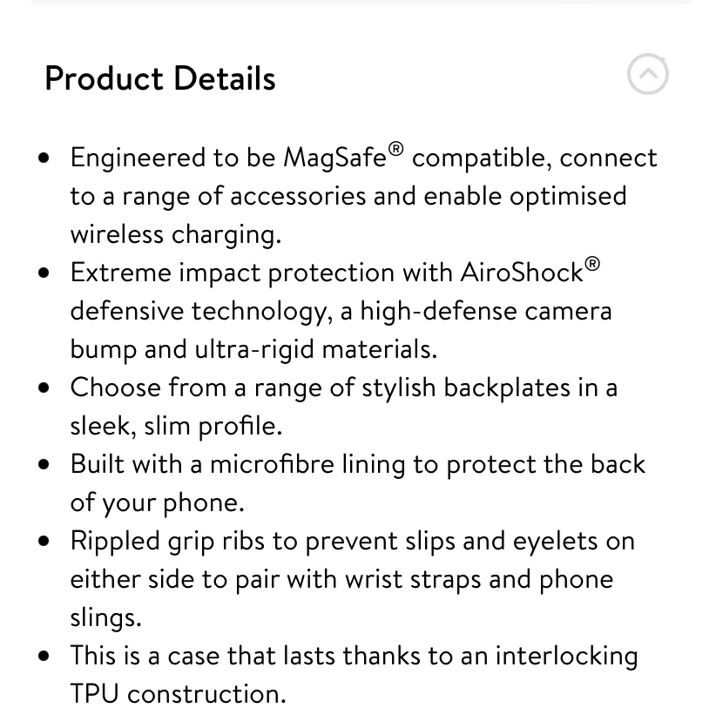Select the interlocking TPU construction text
Viewport: 716px width, 728px height.
tap(354, 674)
